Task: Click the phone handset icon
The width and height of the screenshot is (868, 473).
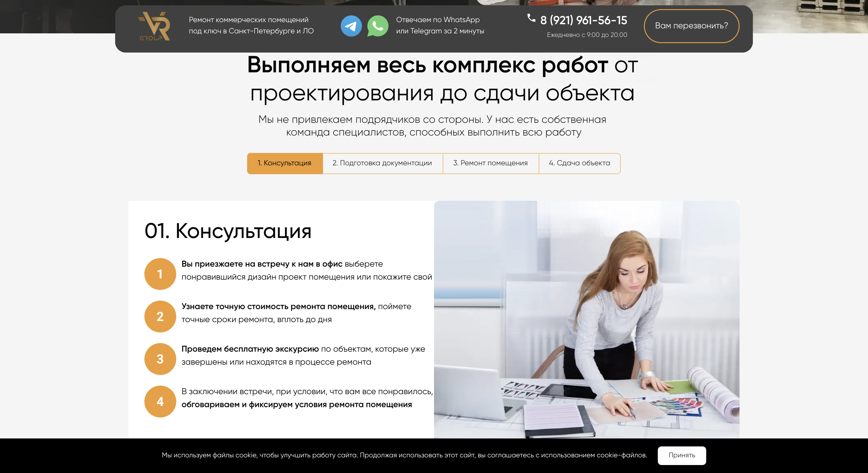Action: [x=531, y=18]
